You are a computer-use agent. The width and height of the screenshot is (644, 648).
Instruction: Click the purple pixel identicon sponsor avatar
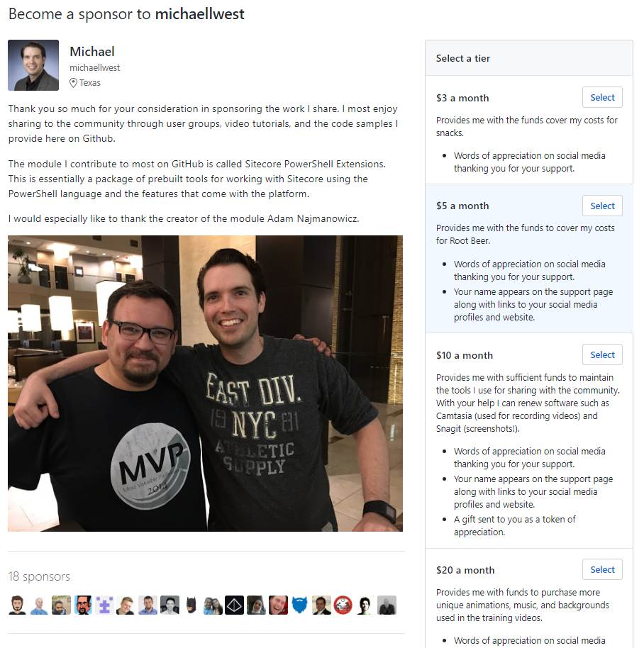(x=104, y=605)
